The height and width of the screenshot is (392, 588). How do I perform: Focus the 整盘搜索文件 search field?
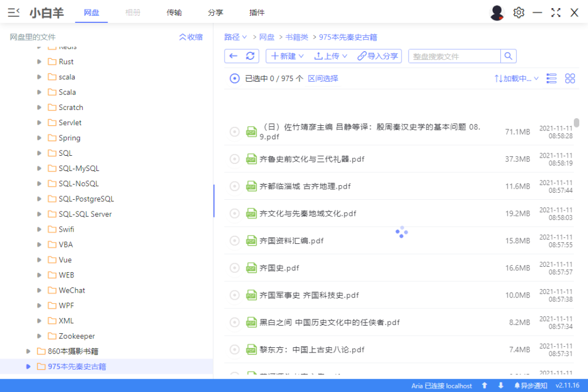[x=455, y=56]
